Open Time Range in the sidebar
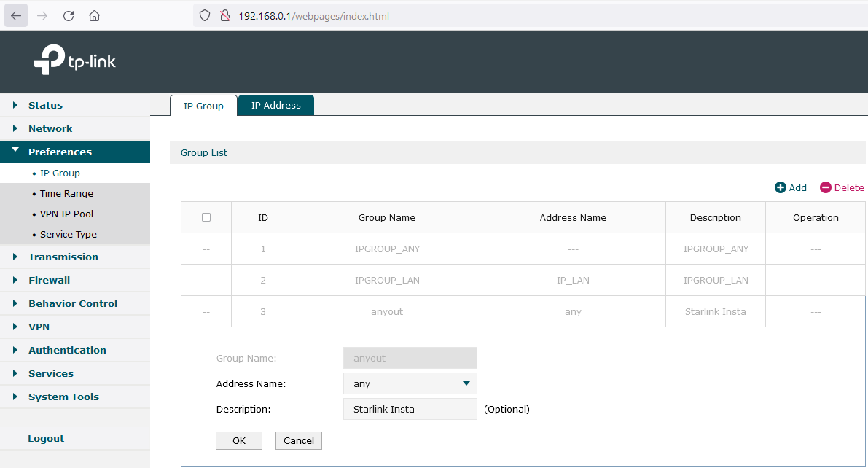This screenshot has height=468, width=868. pos(66,193)
